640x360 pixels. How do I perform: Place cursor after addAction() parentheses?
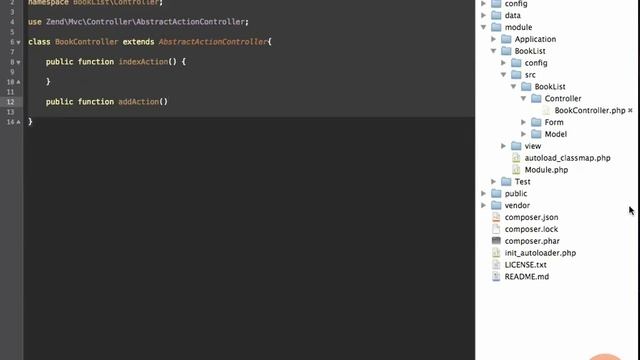click(168, 102)
